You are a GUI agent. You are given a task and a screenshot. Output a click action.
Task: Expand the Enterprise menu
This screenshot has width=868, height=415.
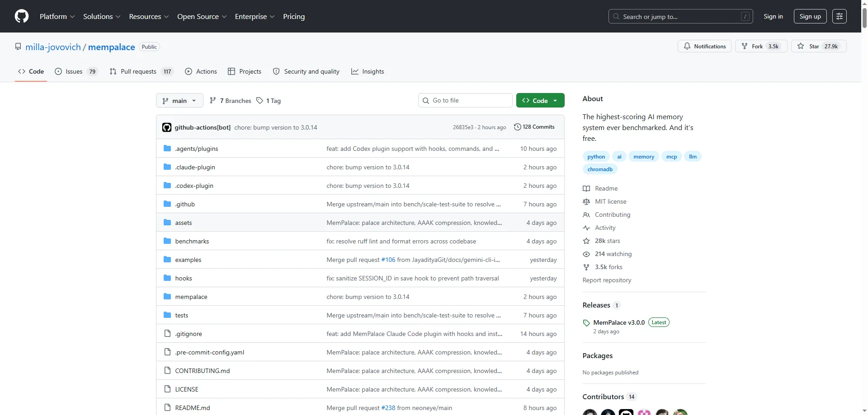point(255,16)
